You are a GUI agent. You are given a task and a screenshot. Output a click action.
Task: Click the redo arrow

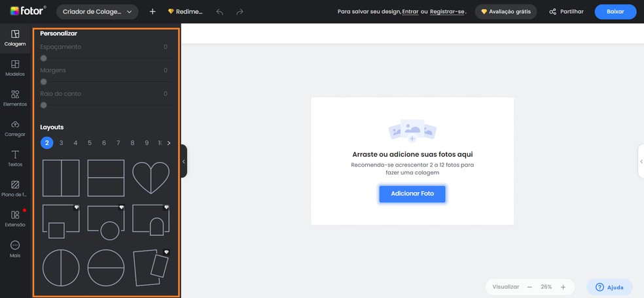[x=240, y=12]
